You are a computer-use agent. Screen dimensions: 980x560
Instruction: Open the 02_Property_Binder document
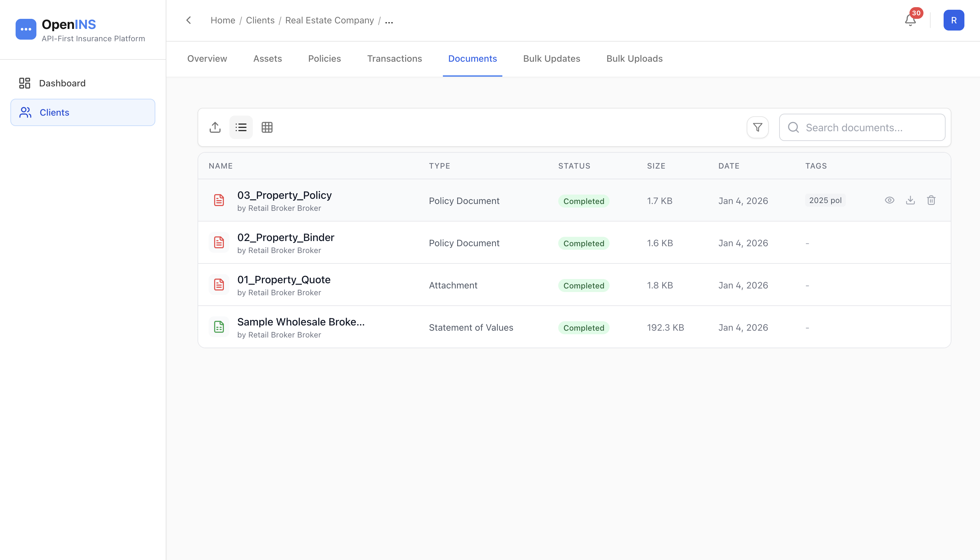pyautogui.click(x=285, y=237)
